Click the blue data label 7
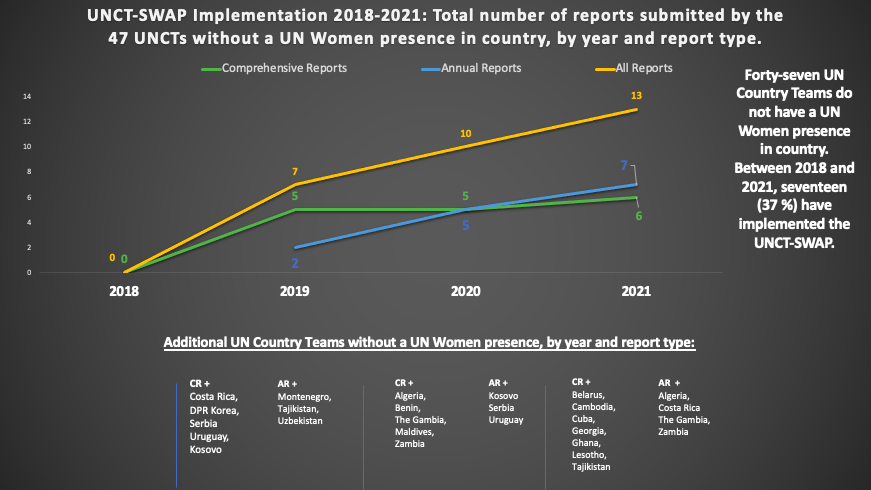 tap(624, 166)
